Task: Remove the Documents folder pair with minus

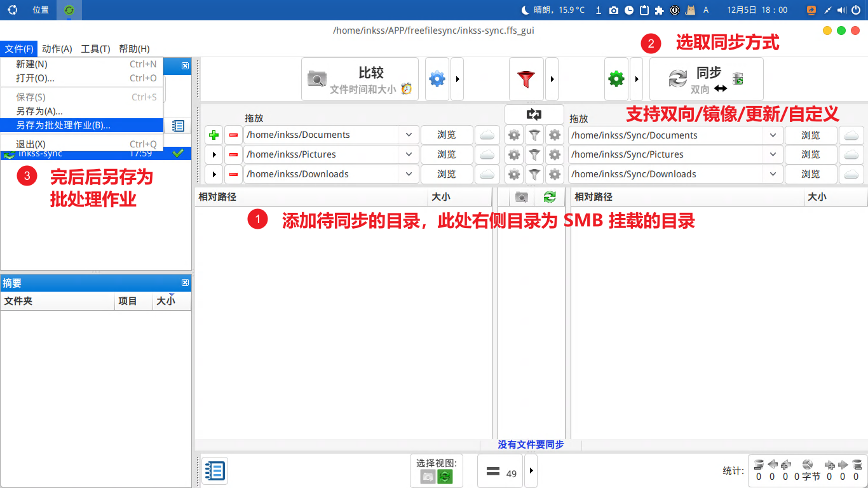Action: [233, 135]
